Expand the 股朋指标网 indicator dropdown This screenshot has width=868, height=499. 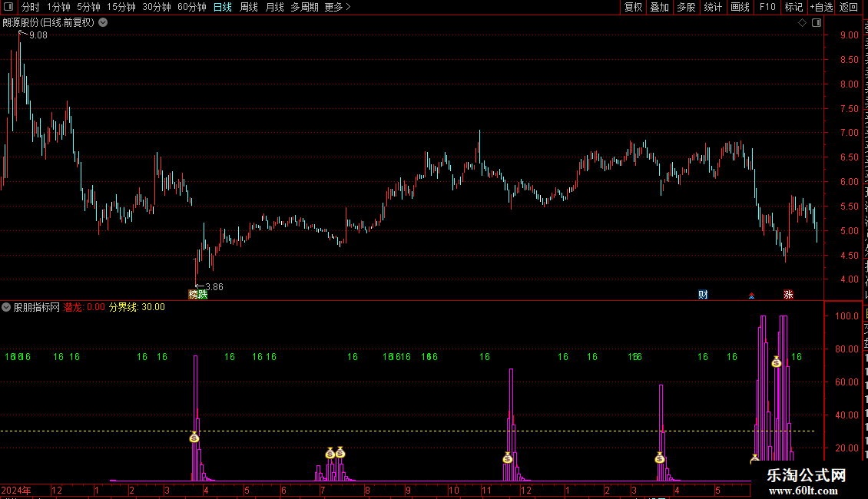pos(6,307)
